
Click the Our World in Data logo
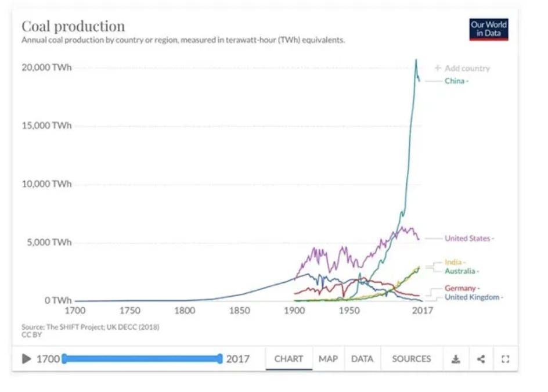[489, 30]
